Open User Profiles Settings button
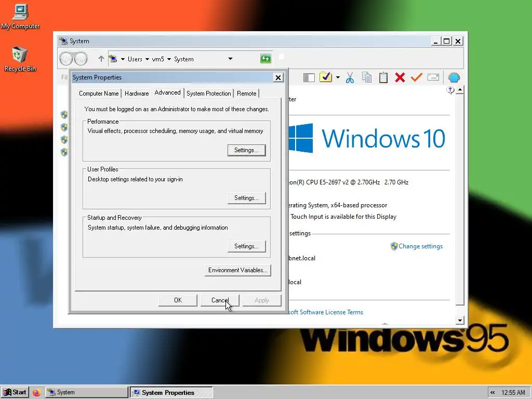This screenshot has height=399, width=532. (247, 198)
